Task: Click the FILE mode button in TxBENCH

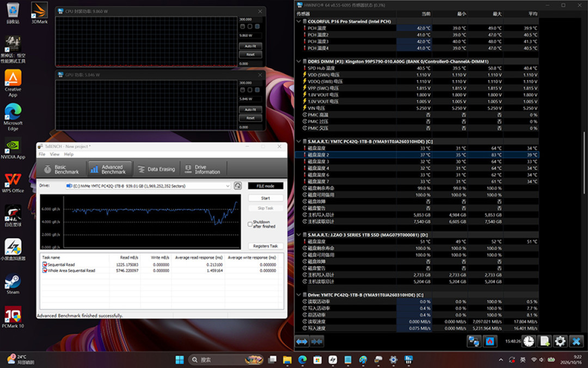Action: click(x=266, y=186)
